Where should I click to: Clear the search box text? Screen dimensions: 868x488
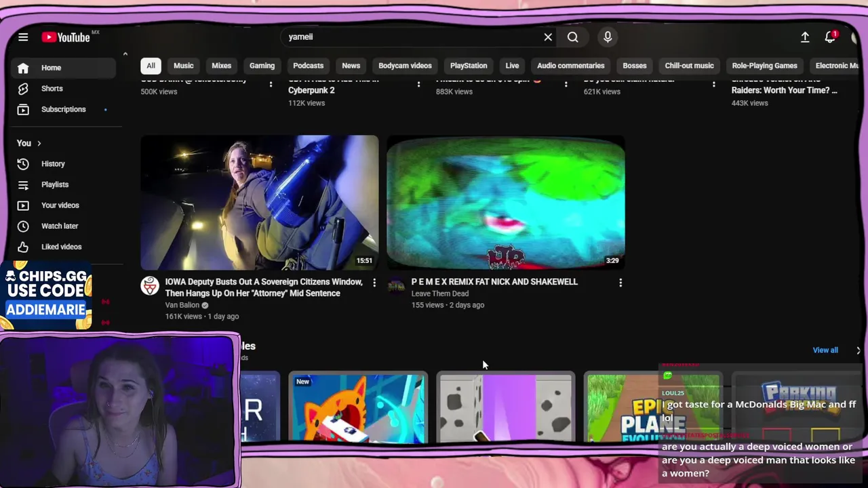[548, 37]
